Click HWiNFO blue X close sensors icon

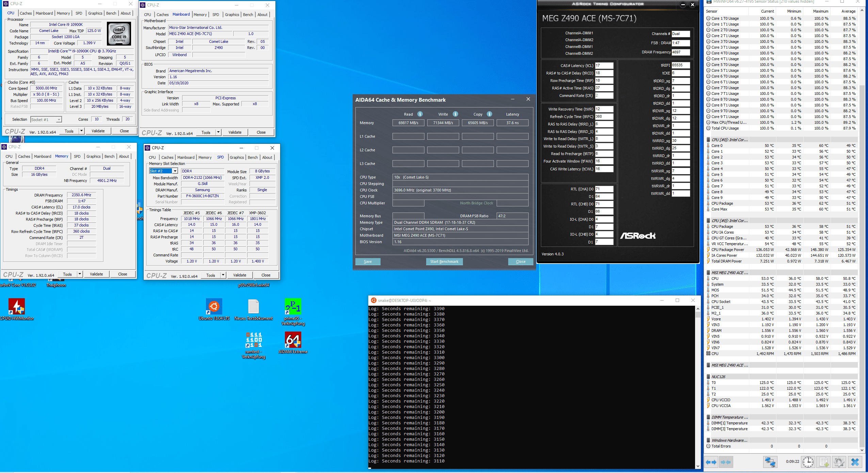pos(855,462)
